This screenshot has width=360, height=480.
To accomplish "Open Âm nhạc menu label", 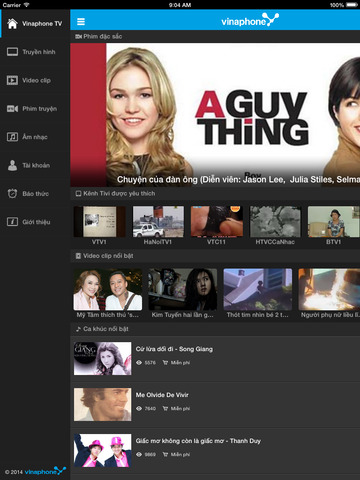I will [x=35, y=137].
